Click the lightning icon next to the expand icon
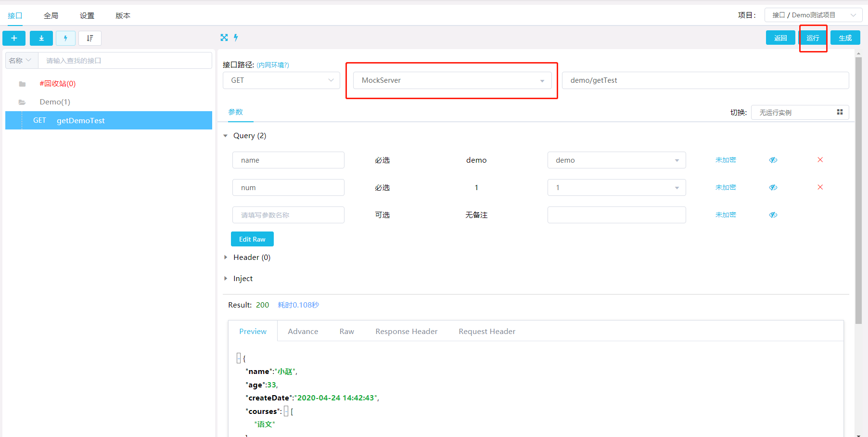The height and width of the screenshot is (437, 868). click(x=236, y=38)
